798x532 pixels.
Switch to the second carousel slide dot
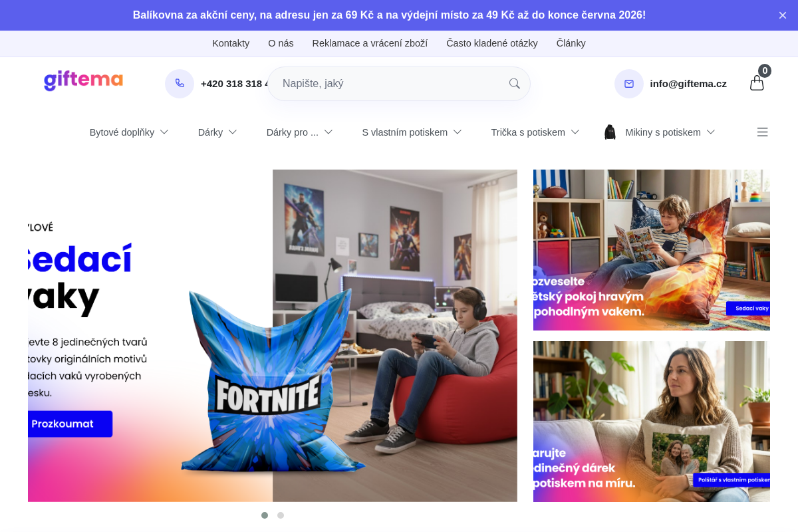(x=281, y=515)
